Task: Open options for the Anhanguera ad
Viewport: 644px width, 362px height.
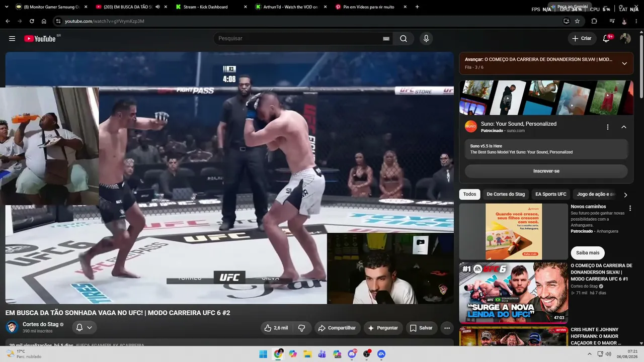Action: (x=630, y=208)
